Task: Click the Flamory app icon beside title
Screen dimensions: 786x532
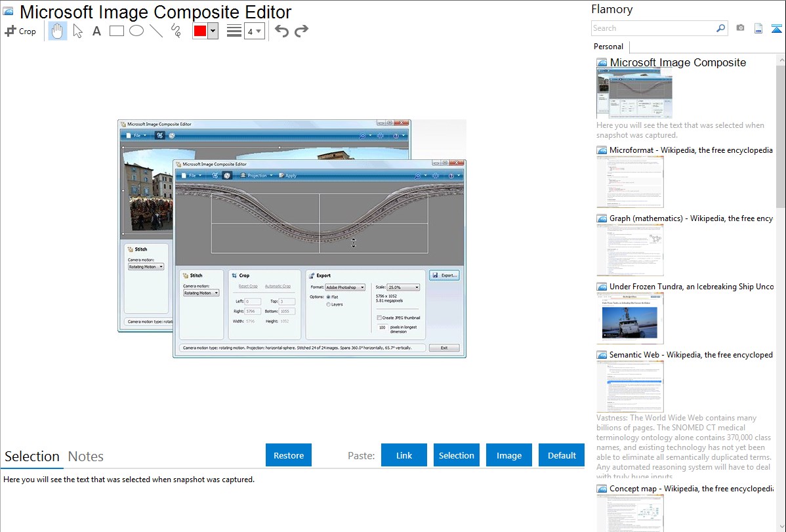Action: 8,12
